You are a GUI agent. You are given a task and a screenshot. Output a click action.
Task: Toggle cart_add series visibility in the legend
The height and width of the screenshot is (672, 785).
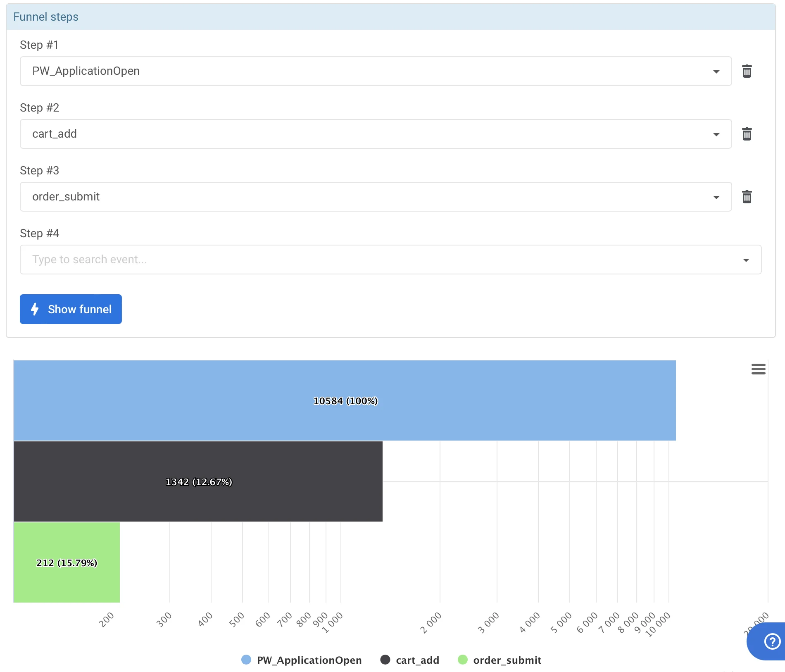tap(417, 660)
